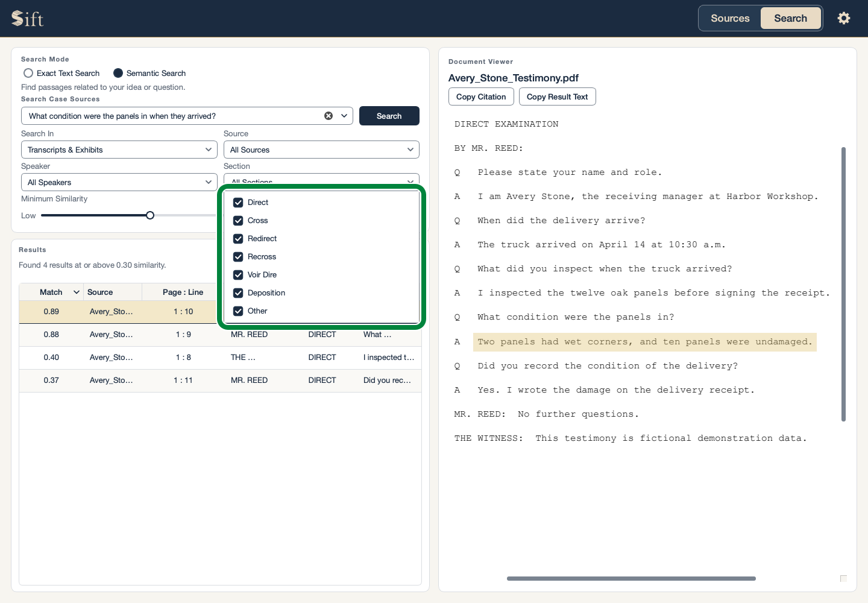868x603 pixels.
Task: Click the Source column header in results
Action: click(113, 292)
